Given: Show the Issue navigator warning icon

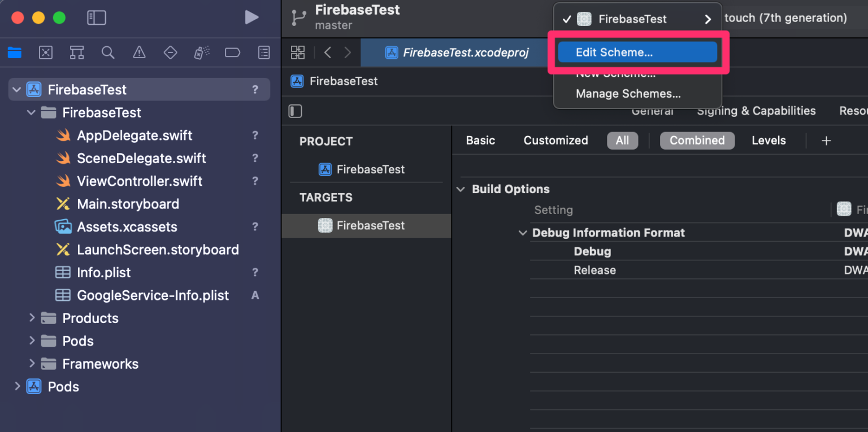Looking at the screenshot, I should (x=139, y=53).
